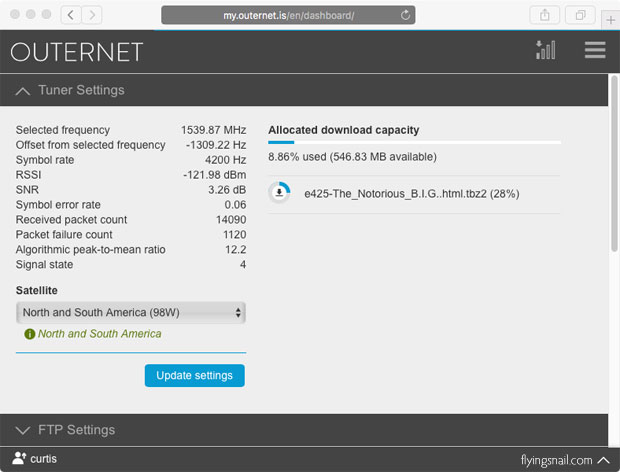Click the 1539.87 MHz frequency value
This screenshot has width=620, height=472.
coord(214,130)
